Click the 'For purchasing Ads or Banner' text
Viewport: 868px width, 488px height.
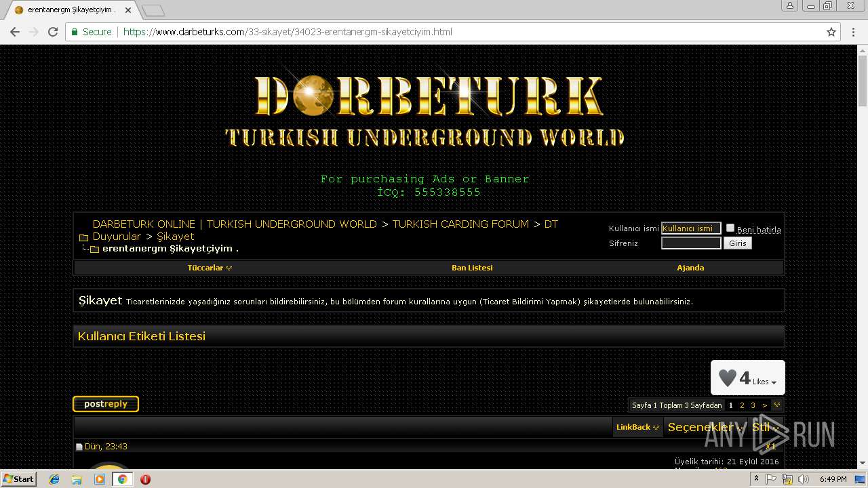pos(425,179)
